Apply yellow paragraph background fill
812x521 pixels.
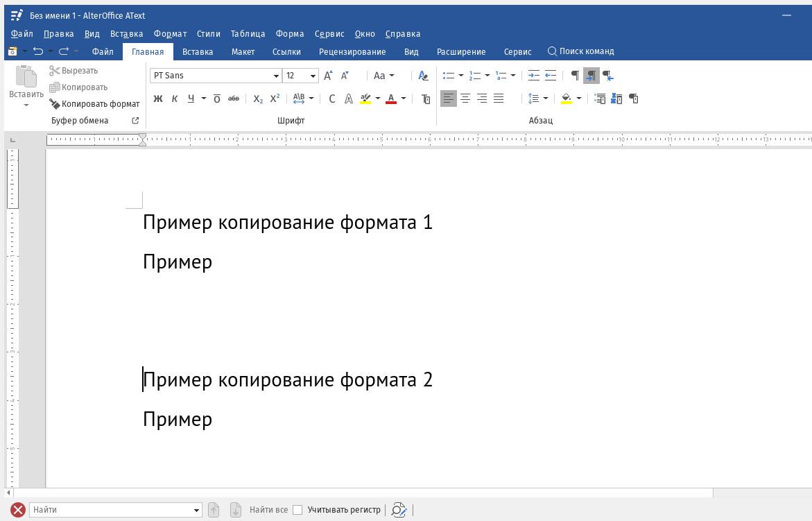click(566, 99)
